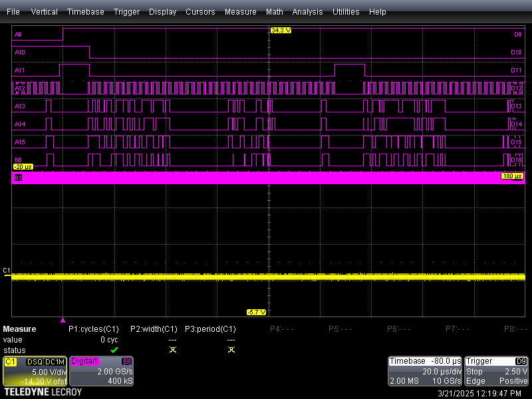Click the 5.00 V/div value
Viewport: 532px width, 399px height.
tap(49, 372)
